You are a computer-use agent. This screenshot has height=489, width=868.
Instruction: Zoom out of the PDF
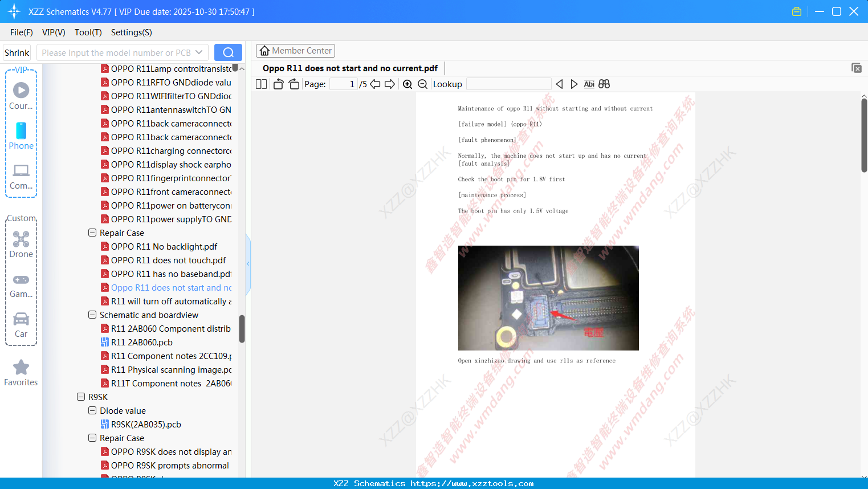point(422,84)
